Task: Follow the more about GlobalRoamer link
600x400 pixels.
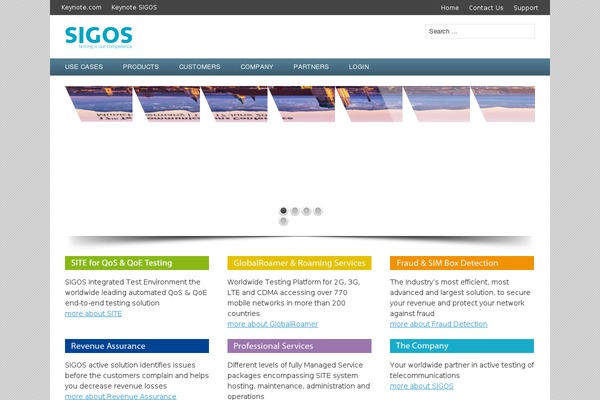Action: click(272, 324)
